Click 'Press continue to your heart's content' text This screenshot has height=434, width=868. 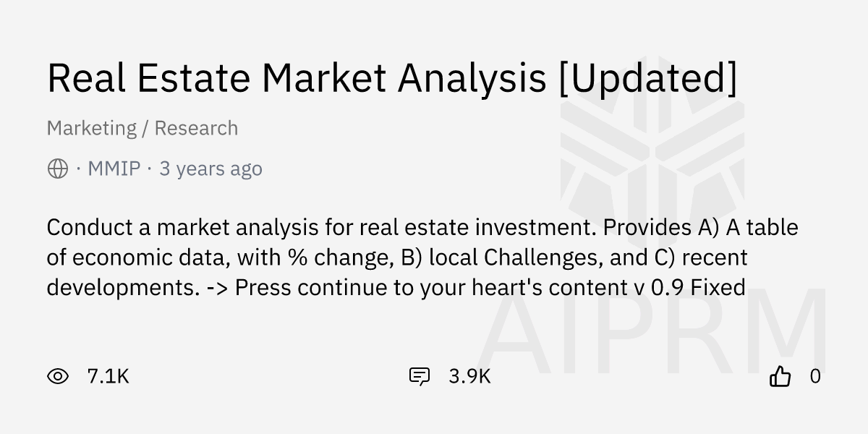(425, 287)
